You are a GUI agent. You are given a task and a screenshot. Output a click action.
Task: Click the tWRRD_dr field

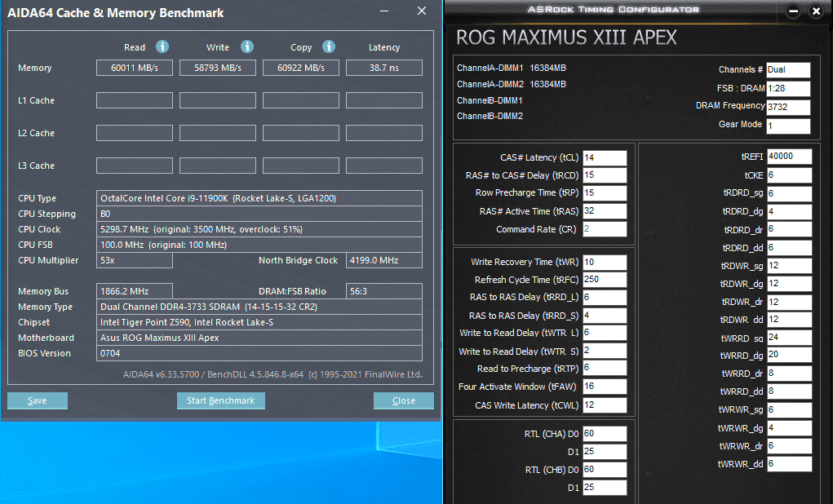[x=790, y=374]
